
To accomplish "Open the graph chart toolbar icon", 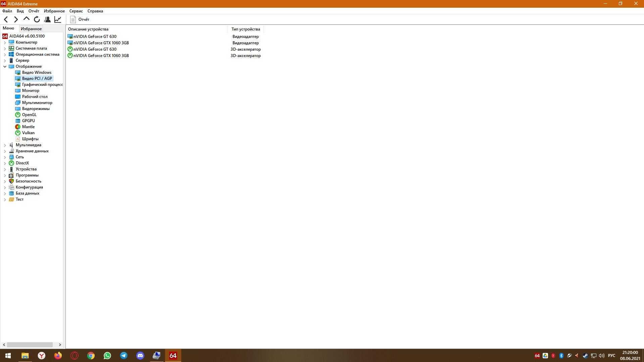I will point(58,19).
